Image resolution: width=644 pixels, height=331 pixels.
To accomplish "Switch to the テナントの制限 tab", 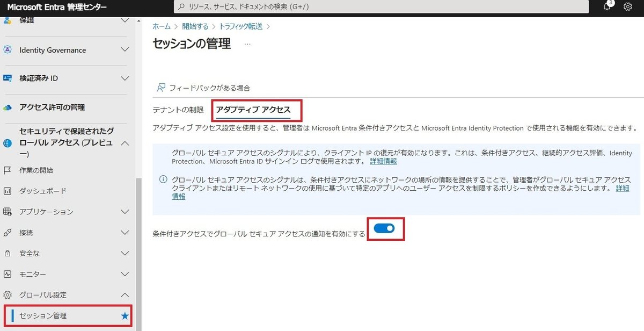I will click(x=178, y=110).
